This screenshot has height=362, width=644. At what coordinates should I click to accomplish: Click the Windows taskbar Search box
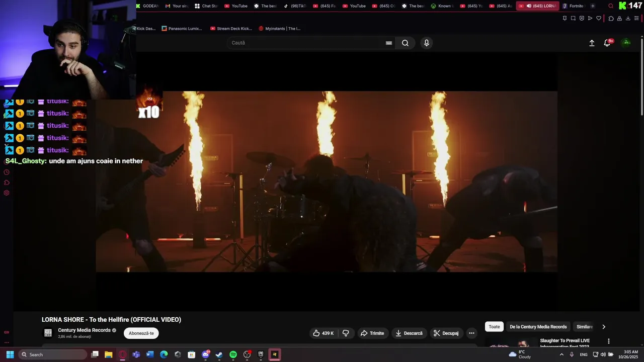(x=53, y=354)
